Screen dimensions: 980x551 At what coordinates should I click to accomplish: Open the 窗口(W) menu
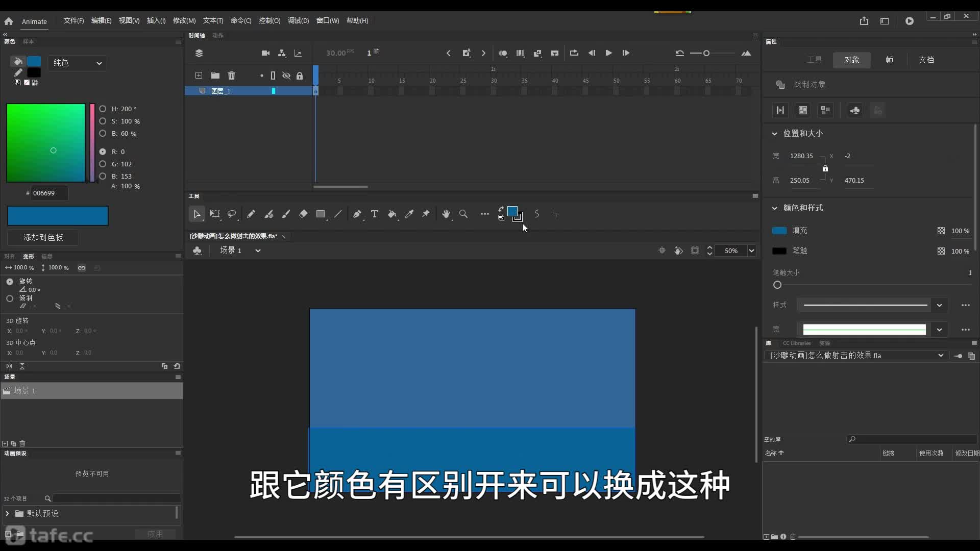tap(328, 21)
